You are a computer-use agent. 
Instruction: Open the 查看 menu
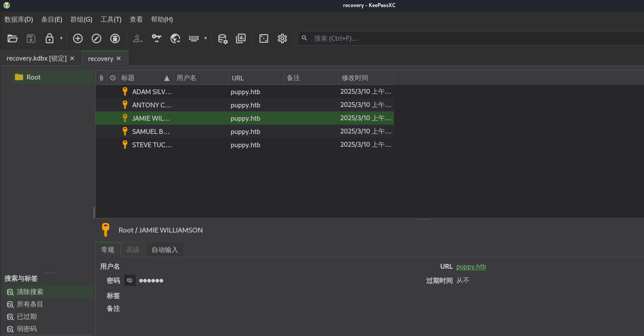point(136,19)
